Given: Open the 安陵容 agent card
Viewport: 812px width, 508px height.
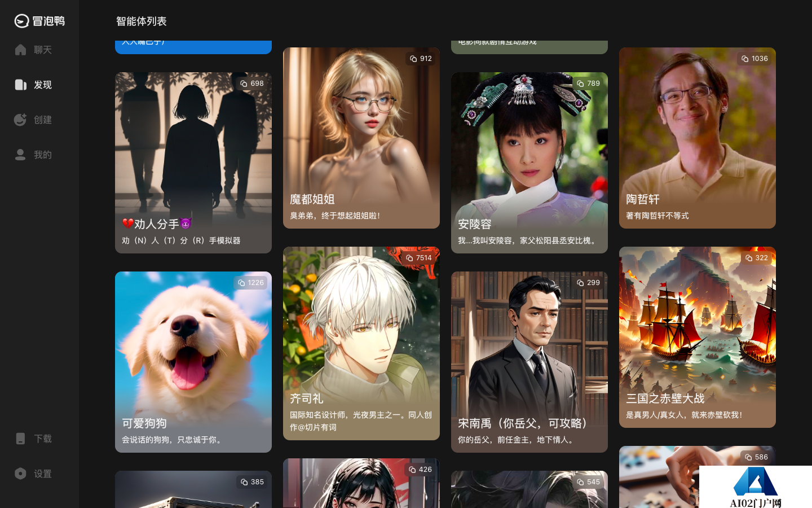Looking at the screenshot, I should tap(529, 163).
